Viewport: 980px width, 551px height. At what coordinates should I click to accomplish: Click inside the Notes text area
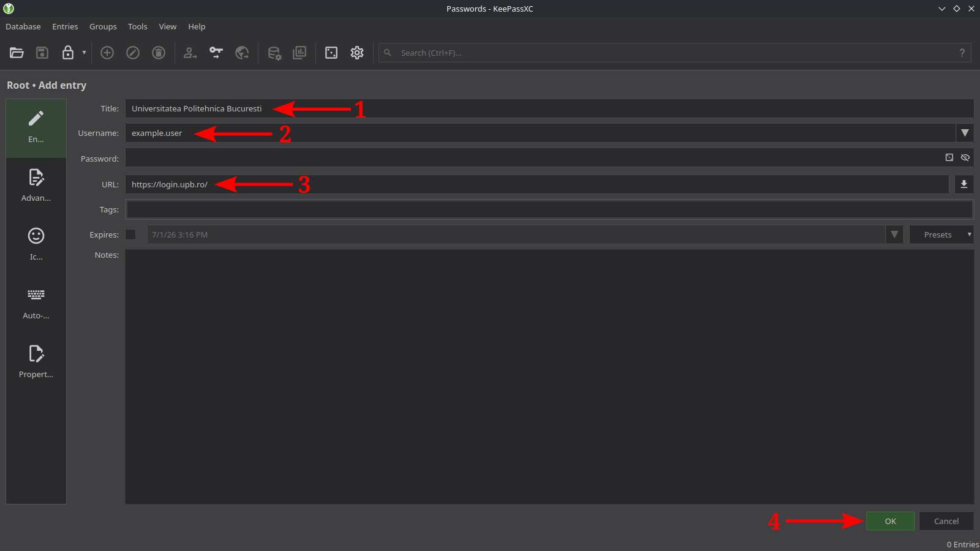point(549,377)
